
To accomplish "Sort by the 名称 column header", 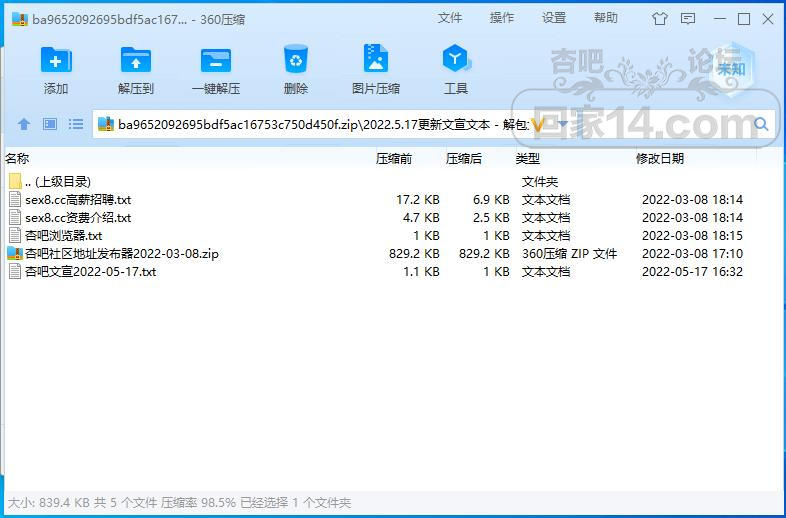I will [x=17, y=159].
